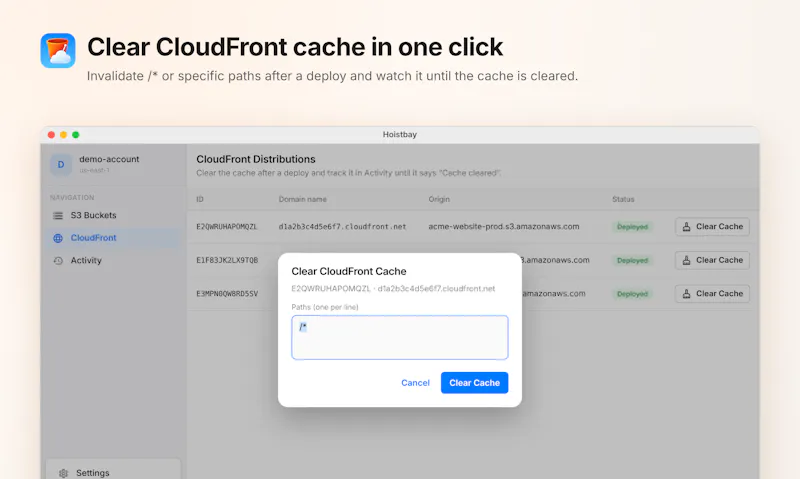Click broom icon in E1F83JK2LX9TQB row

click(687, 260)
